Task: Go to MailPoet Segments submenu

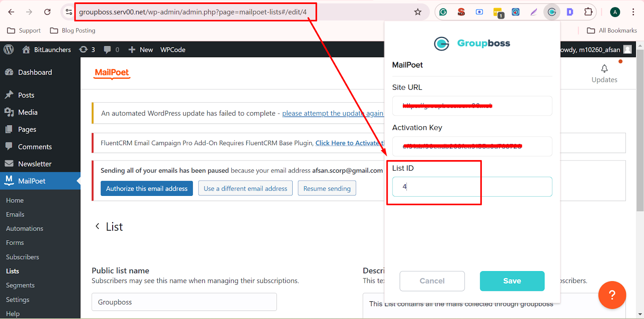Action: pos(20,285)
